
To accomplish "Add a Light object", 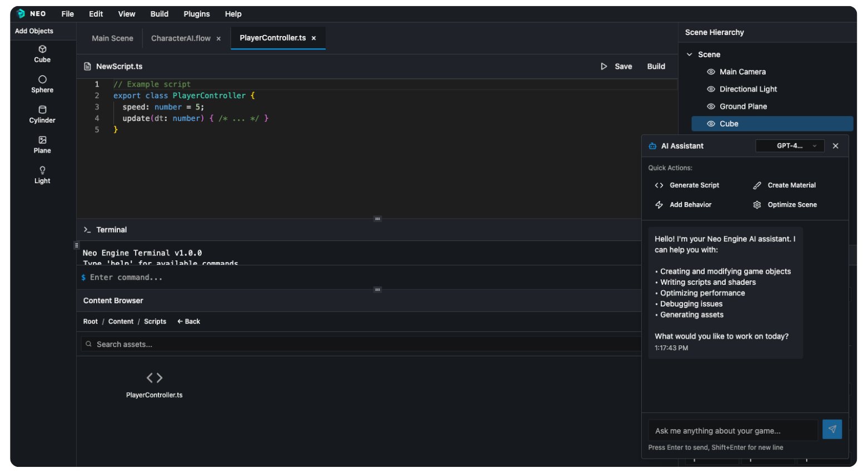I will (42, 175).
